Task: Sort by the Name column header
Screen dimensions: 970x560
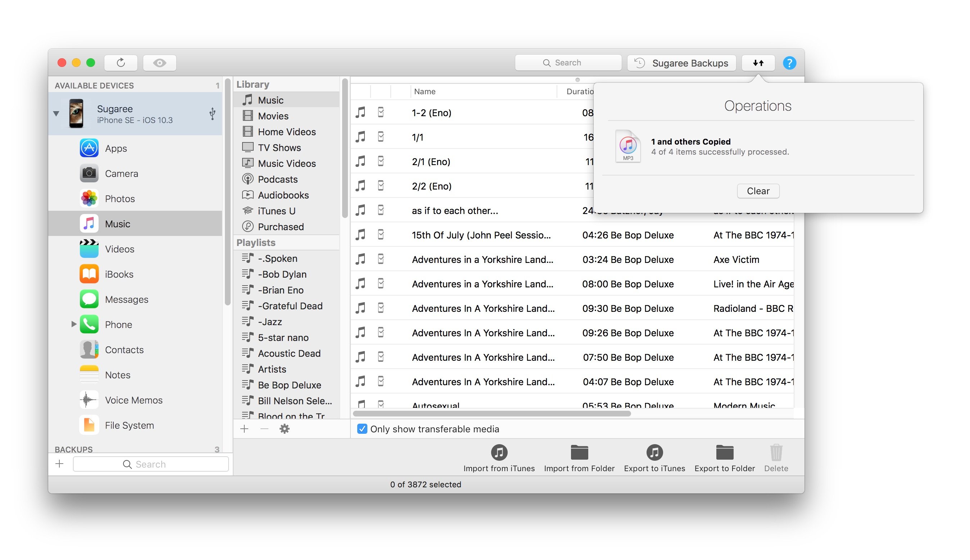Action: (x=483, y=91)
